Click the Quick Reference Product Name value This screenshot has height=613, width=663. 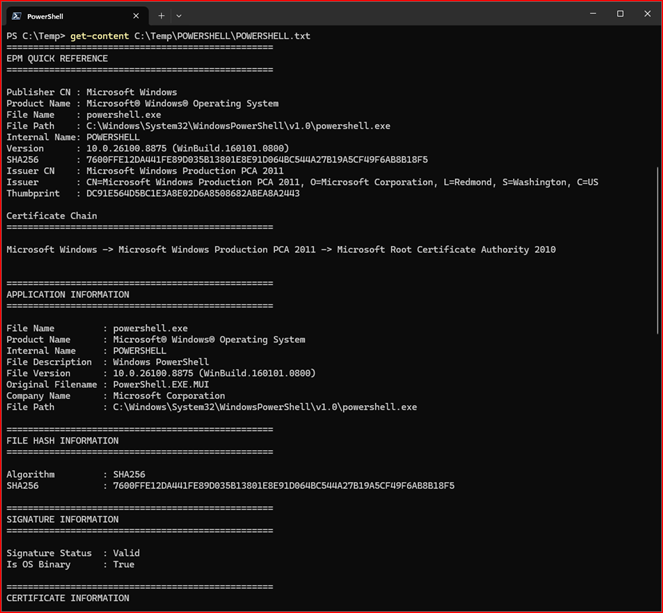(182, 104)
